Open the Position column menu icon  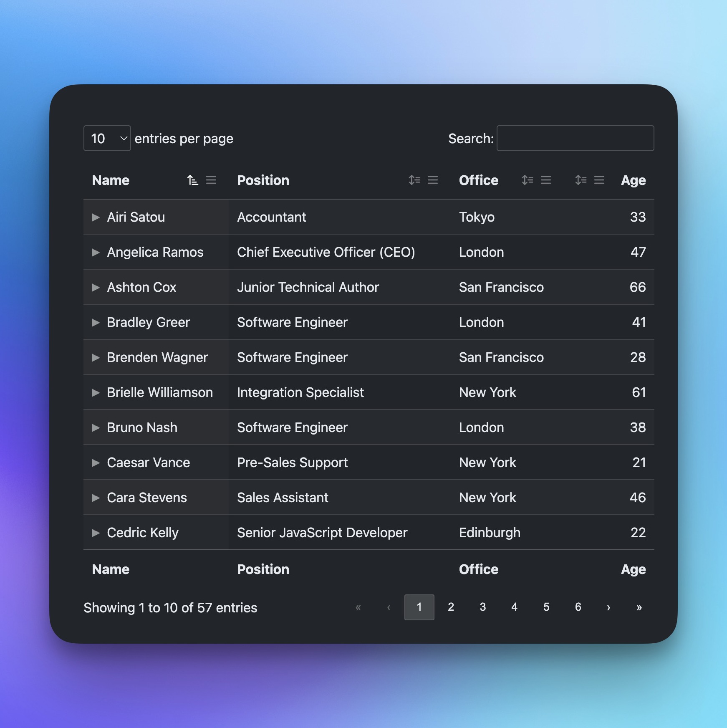click(x=433, y=180)
